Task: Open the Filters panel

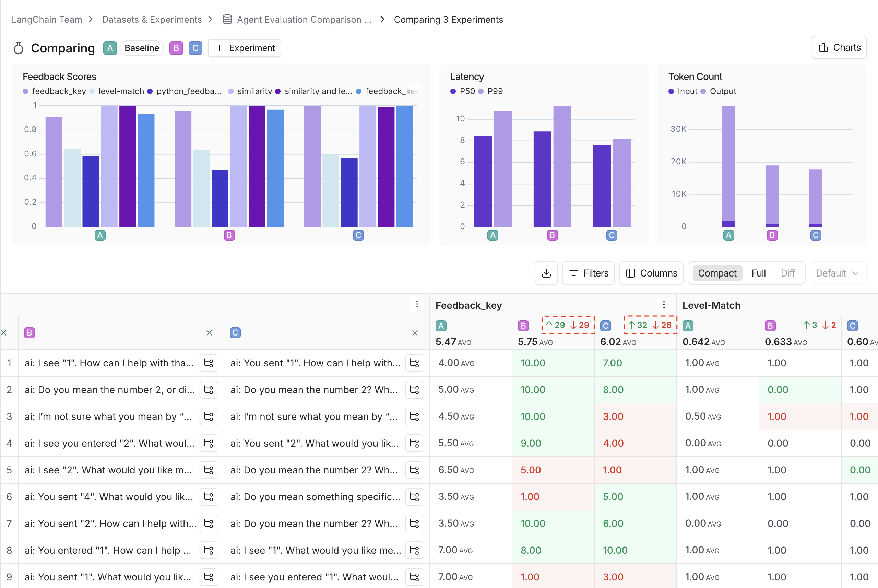Action: click(588, 273)
